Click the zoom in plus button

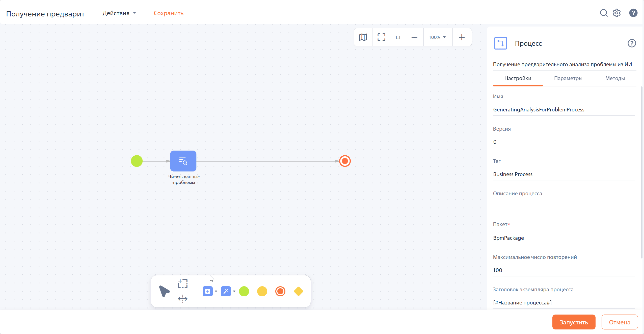pos(462,37)
